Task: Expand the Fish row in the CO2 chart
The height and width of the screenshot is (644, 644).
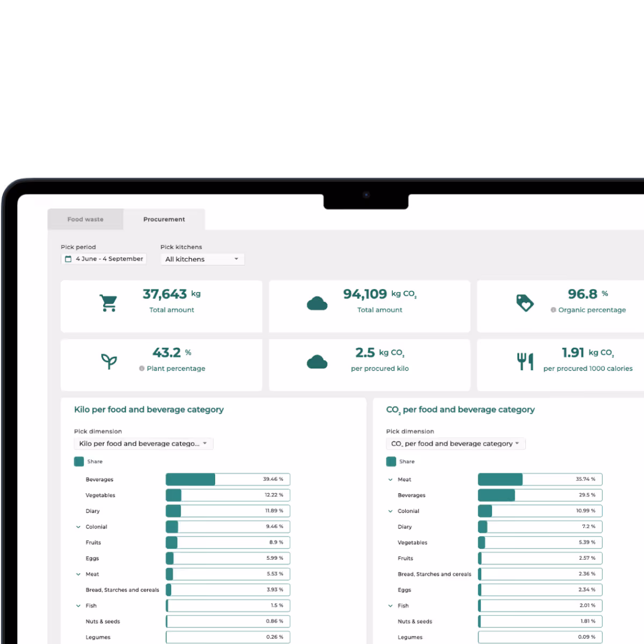Action: (x=390, y=606)
